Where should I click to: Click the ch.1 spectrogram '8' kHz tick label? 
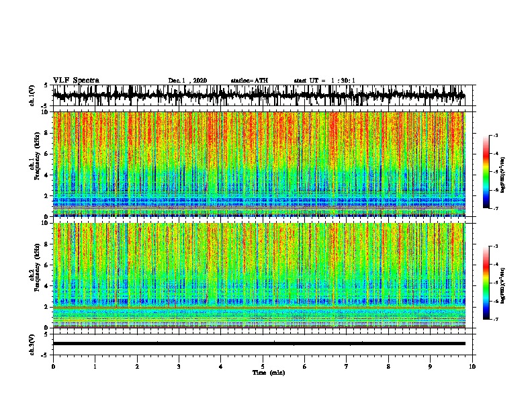[47, 133]
